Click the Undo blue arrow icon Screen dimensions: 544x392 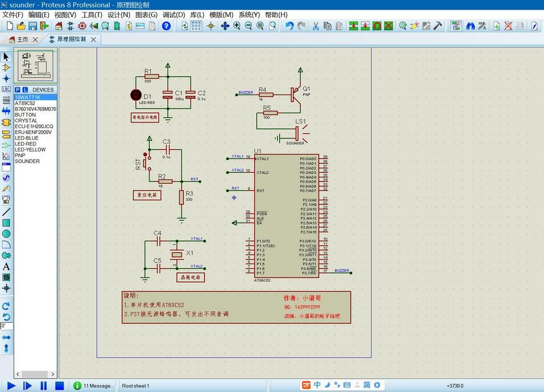tap(290, 26)
